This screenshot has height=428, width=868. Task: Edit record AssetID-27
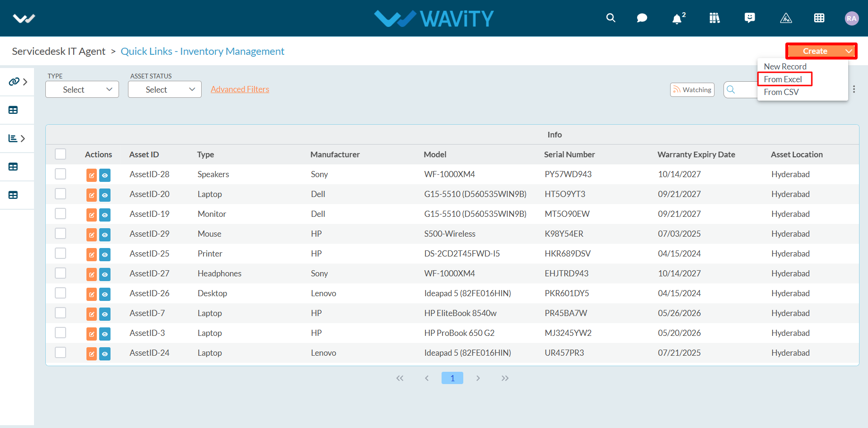[92, 274]
